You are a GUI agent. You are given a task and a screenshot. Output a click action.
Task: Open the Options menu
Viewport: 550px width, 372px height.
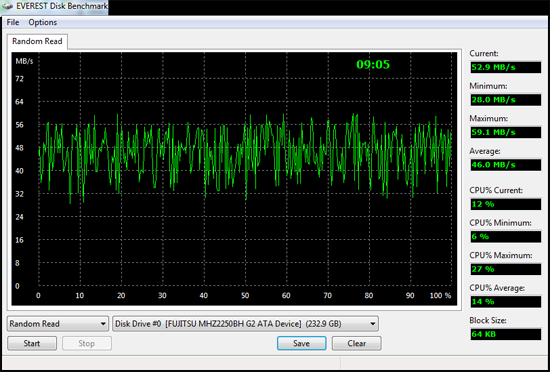pos(42,22)
